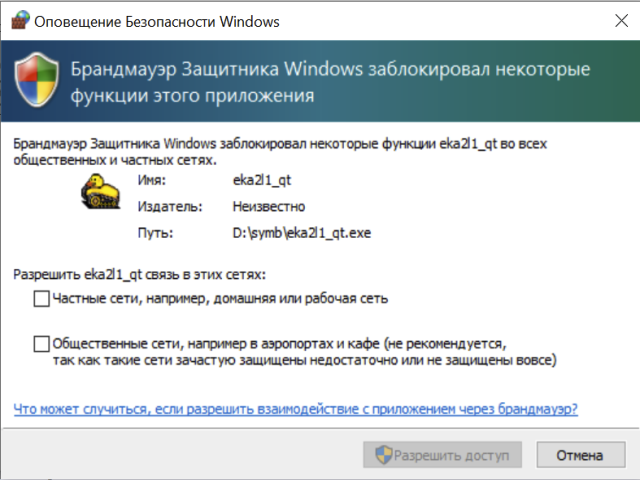Click the path D:\symb\eka2l1_qt.exe
The image size is (640, 480).
[x=302, y=233]
